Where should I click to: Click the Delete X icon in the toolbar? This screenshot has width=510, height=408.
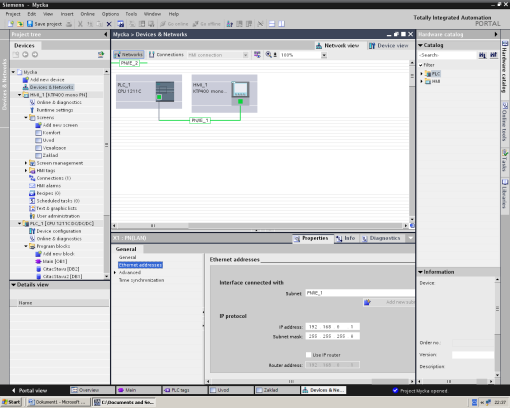(109, 24)
